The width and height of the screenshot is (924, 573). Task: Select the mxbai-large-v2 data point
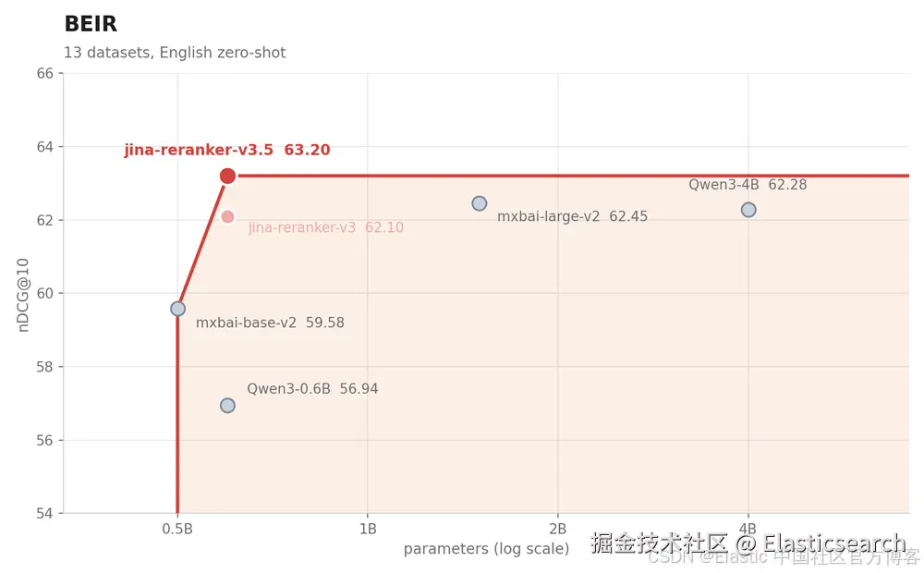coord(479,203)
